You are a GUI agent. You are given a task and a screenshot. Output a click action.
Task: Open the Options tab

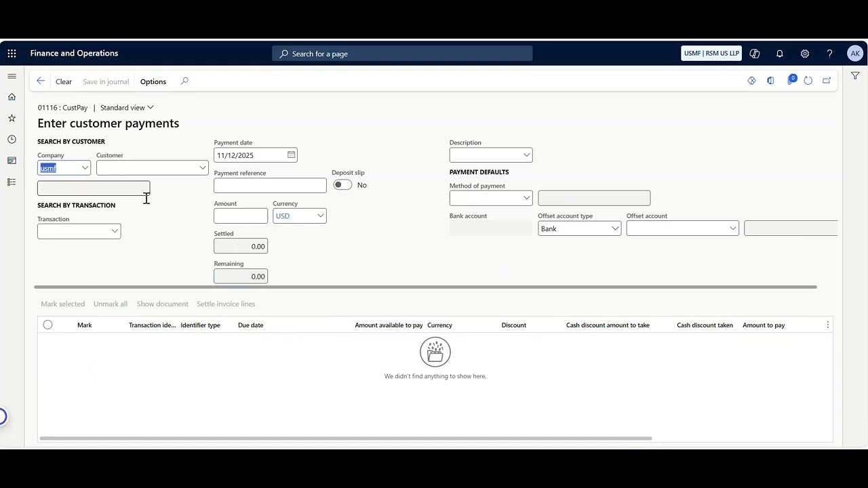click(153, 81)
